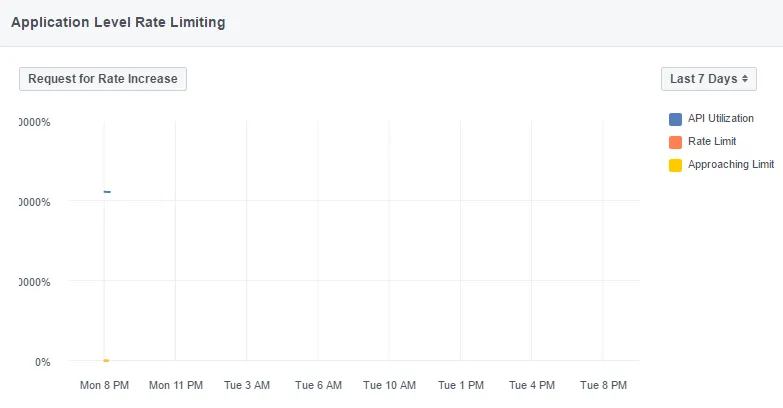Click the Tue 3 AM axis label
The width and height of the screenshot is (783, 408).
click(246, 385)
